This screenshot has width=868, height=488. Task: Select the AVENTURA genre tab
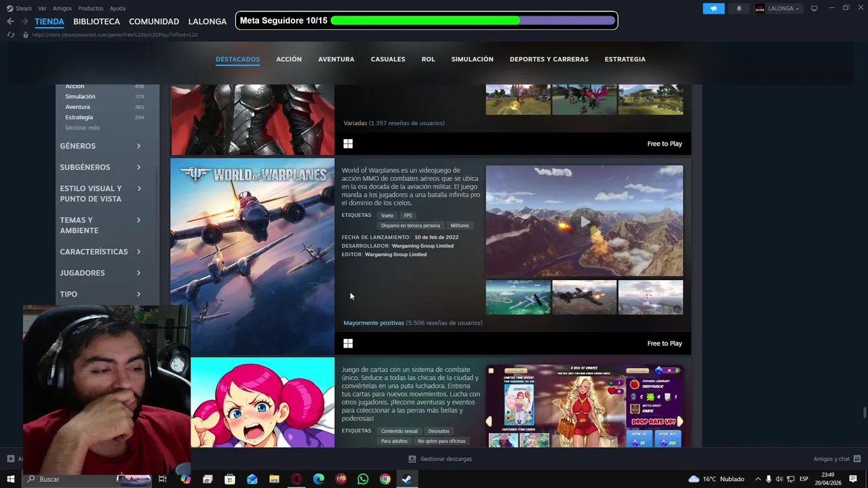336,59
